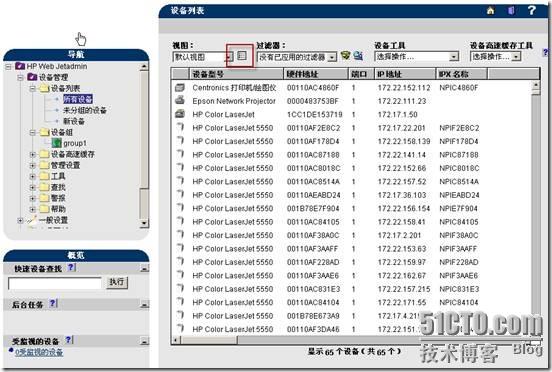Click the 执行 button
The width and height of the screenshot is (552, 372).
tap(117, 282)
